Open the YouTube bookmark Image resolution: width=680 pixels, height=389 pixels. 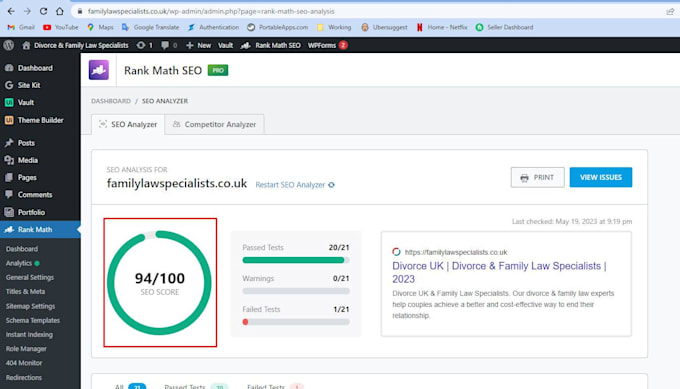coord(60,27)
